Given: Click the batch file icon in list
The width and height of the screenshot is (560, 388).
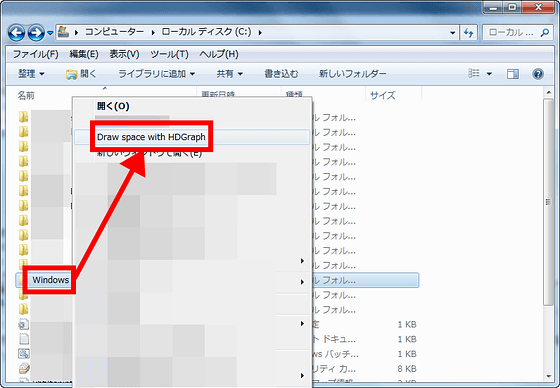Looking at the screenshot, I should coord(24,354).
